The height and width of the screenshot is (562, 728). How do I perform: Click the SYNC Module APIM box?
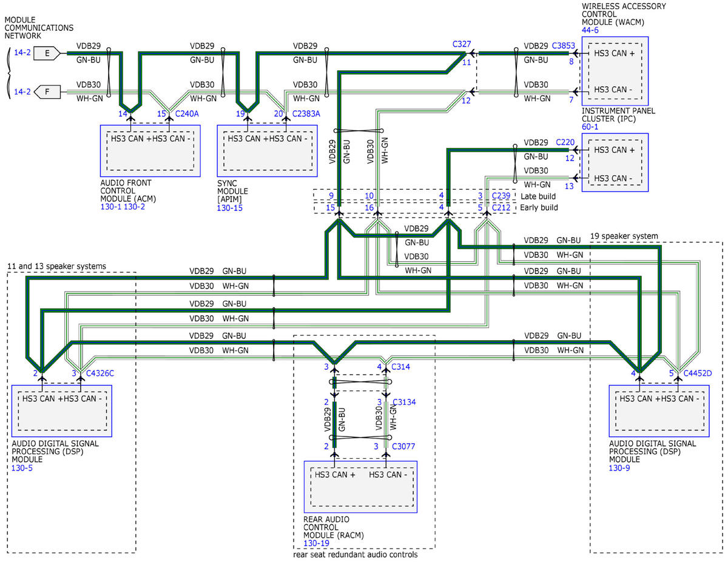pos(268,151)
